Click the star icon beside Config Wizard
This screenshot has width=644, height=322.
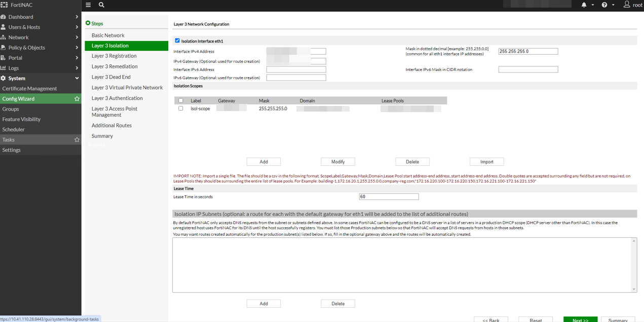(77, 99)
